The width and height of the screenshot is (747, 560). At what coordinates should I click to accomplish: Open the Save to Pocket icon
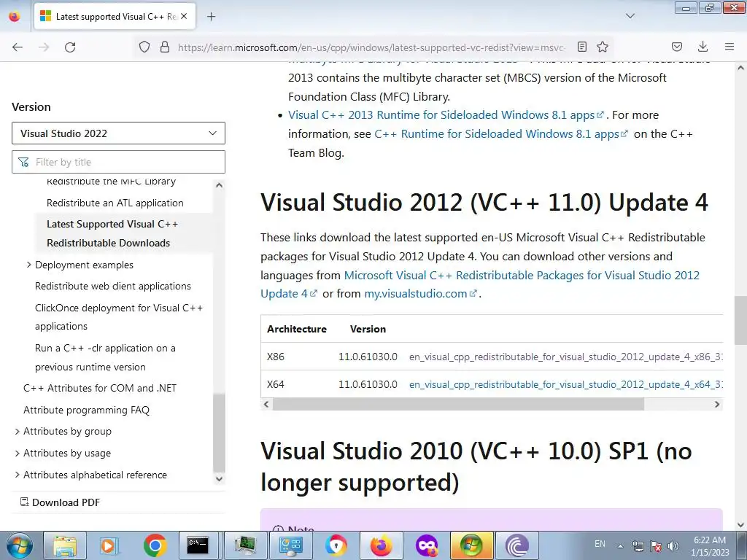click(x=676, y=47)
